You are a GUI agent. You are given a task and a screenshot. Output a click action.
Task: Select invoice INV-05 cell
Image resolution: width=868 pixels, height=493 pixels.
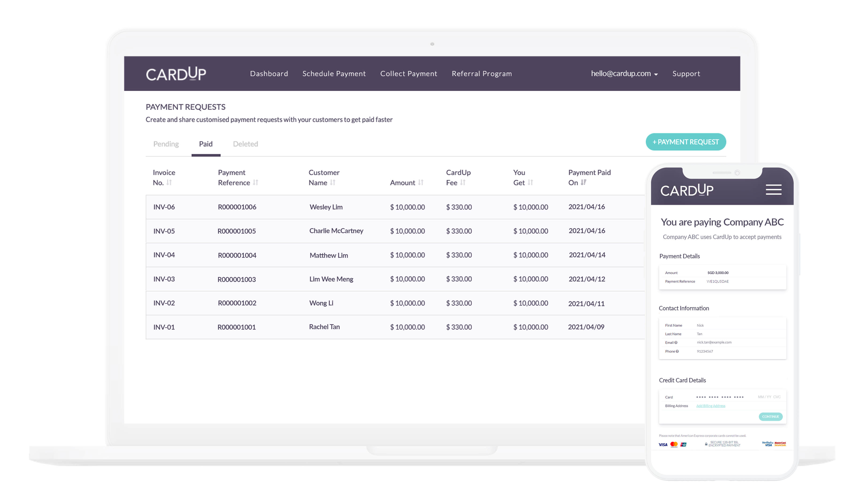click(164, 231)
